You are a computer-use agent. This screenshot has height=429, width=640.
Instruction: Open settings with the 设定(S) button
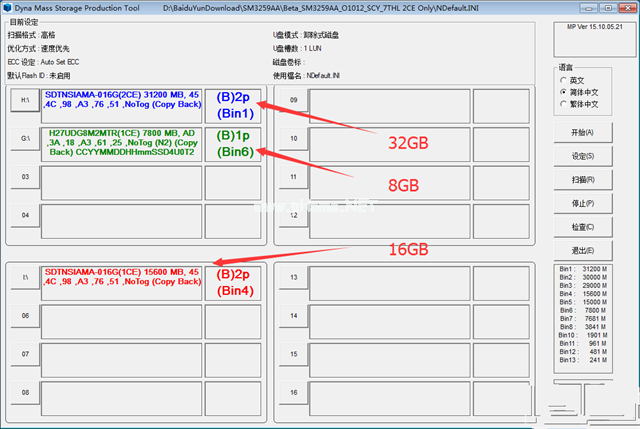[x=582, y=156]
